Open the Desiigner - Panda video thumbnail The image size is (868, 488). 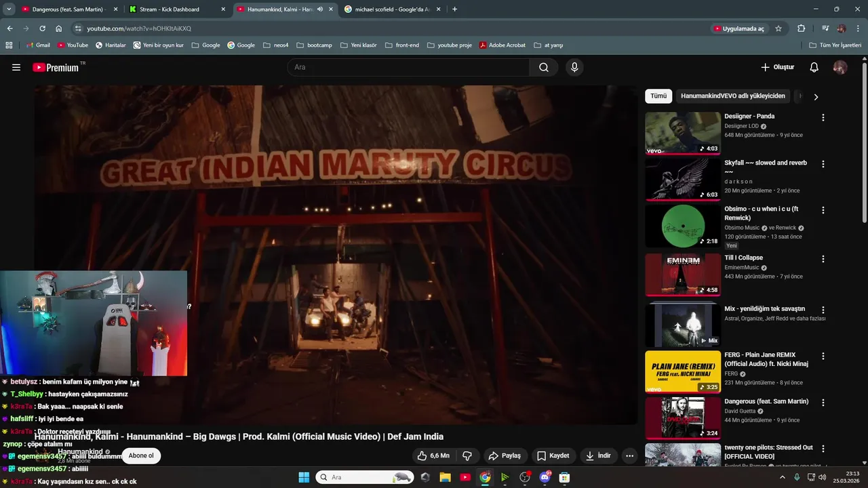click(683, 134)
